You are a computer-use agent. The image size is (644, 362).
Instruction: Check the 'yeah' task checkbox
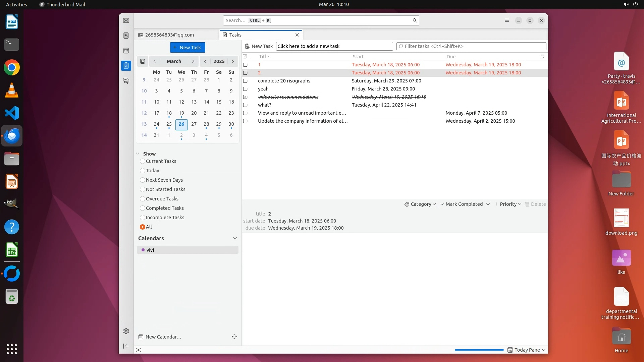(245, 89)
